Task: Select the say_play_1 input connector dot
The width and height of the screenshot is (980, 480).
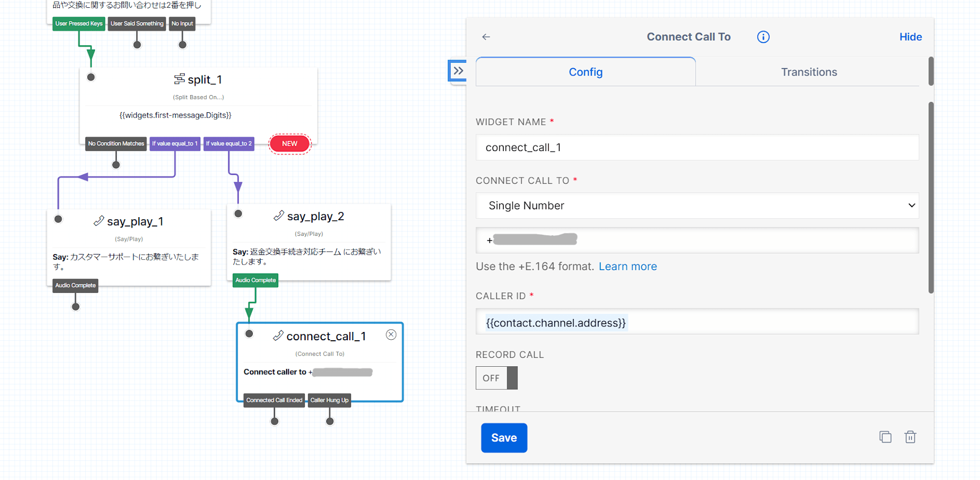Action: tap(58, 219)
